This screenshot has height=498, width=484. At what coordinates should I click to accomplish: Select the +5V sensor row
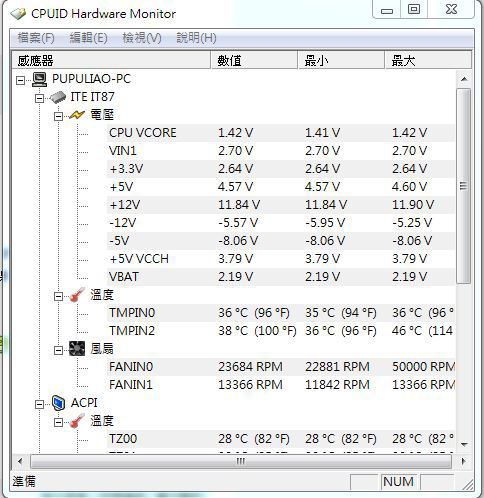[x=281, y=187]
